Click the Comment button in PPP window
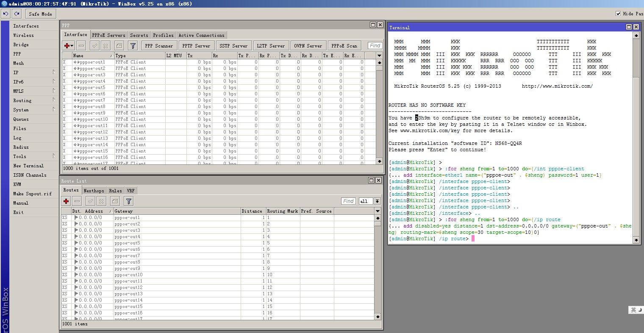This screenshot has height=333, width=644. pos(119,45)
